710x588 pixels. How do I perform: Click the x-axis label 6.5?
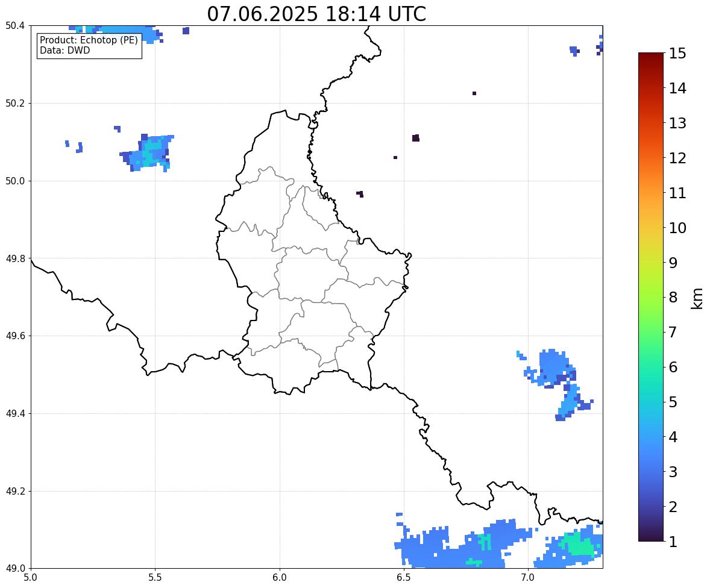[404, 578]
